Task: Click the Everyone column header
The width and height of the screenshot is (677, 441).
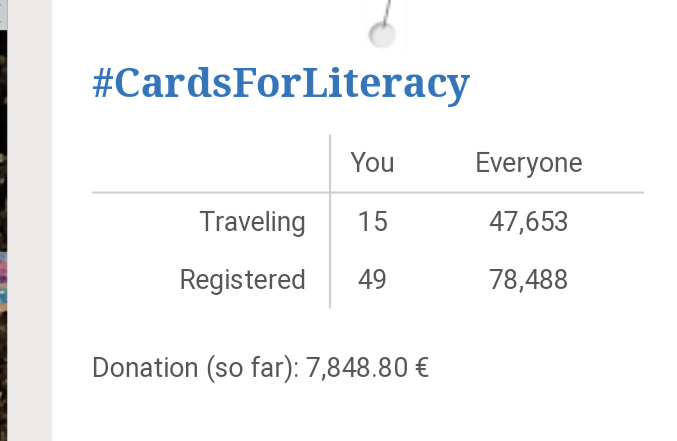Action: coord(529,164)
